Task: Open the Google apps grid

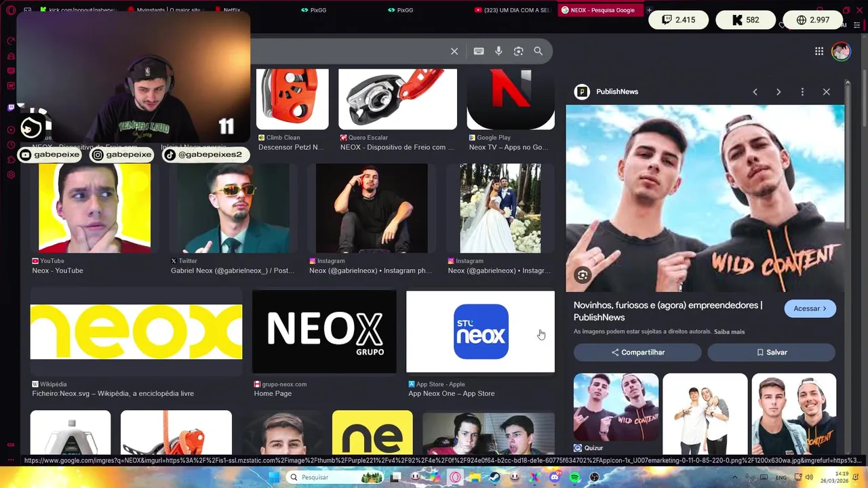Action: pos(819,52)
